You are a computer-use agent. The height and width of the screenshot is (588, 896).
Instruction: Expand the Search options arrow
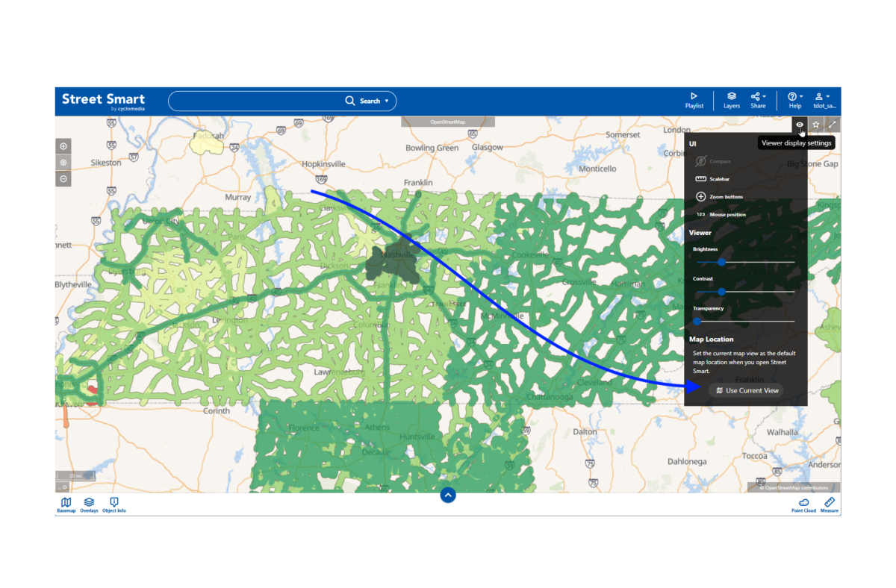coord(387,101)
